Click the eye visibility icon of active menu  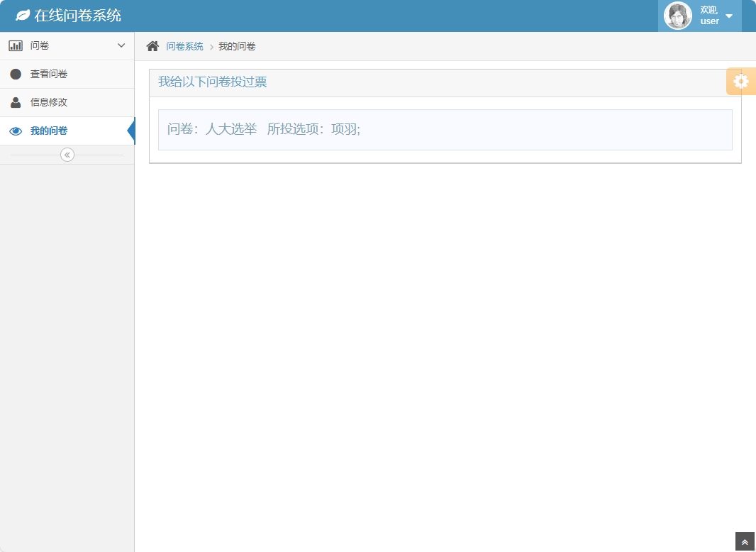pyautogui.click(x=16, y=131)
